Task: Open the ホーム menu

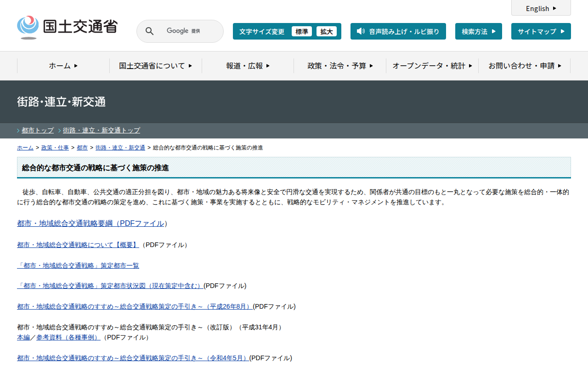Action: click(63, 66)
